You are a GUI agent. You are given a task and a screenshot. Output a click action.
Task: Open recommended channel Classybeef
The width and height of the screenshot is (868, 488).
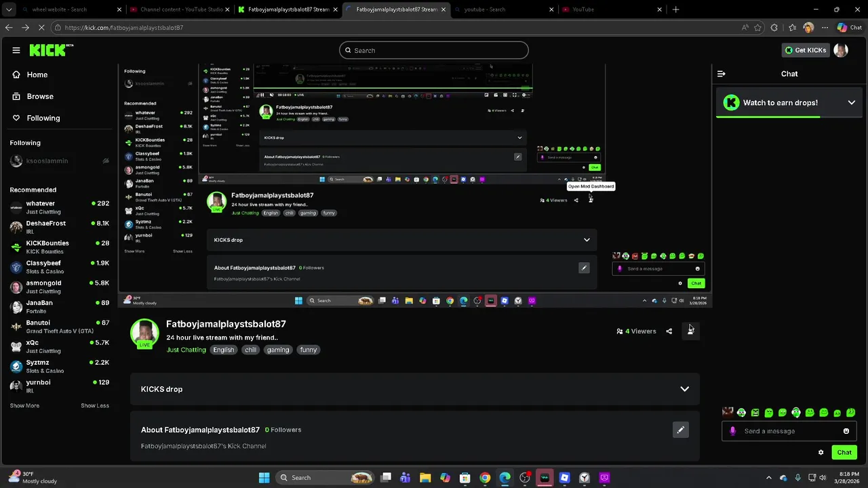pyautogui.click(x=60, y=267)
